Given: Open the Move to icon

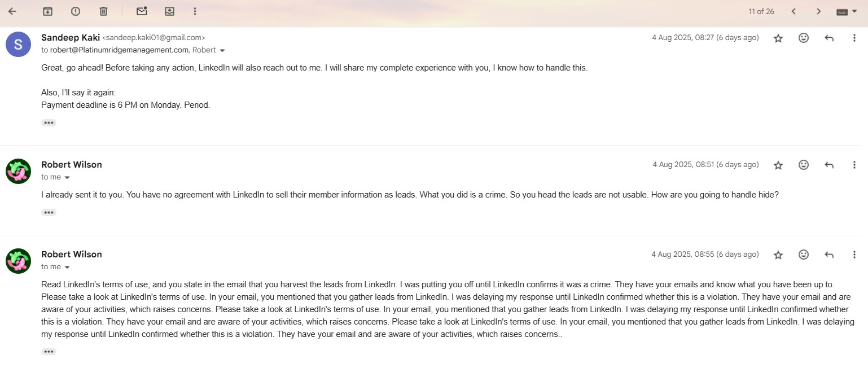Looking at the screenshot, I should pyautogui.click(x=169, y=11).
